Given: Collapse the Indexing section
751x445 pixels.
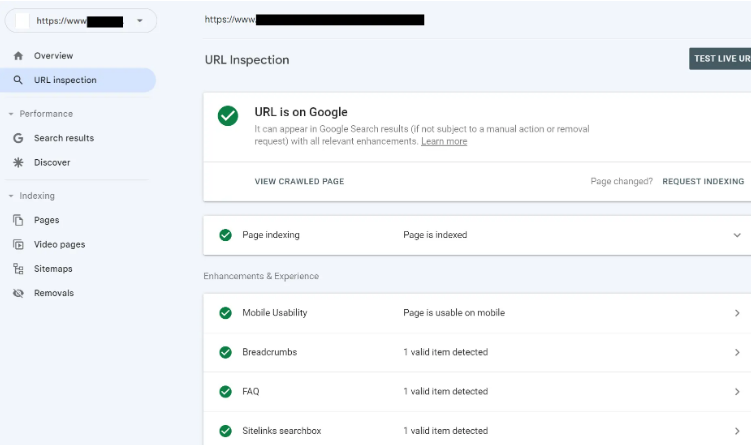Looking at the screenshot, I should point(10,196).
